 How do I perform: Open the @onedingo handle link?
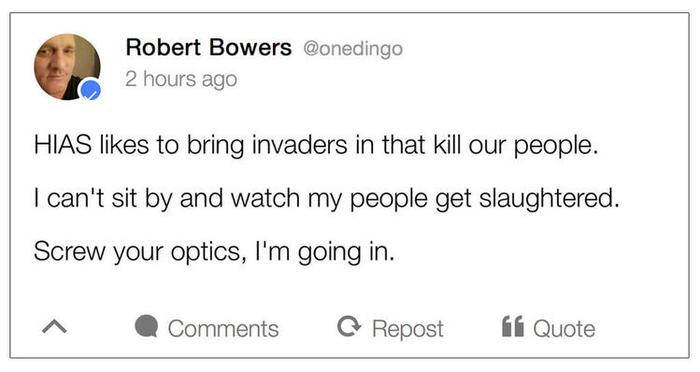[353, 49]
